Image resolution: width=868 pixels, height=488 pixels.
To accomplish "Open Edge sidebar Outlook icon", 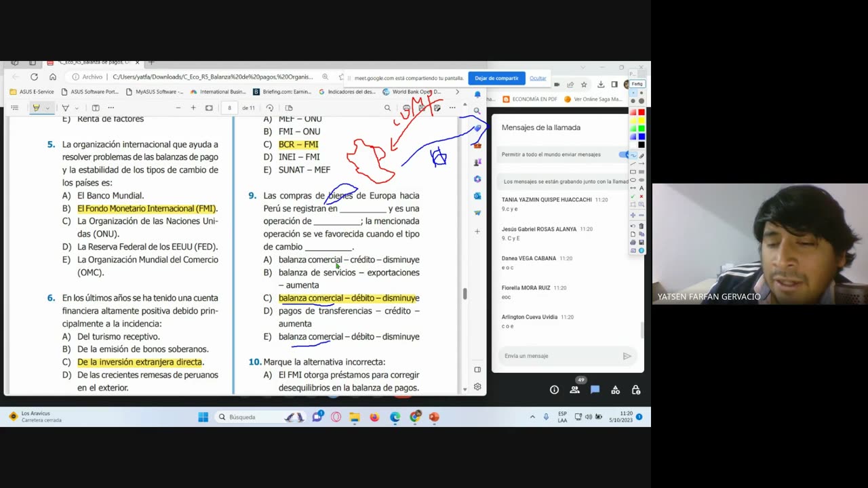I will [x=477, y=196].
